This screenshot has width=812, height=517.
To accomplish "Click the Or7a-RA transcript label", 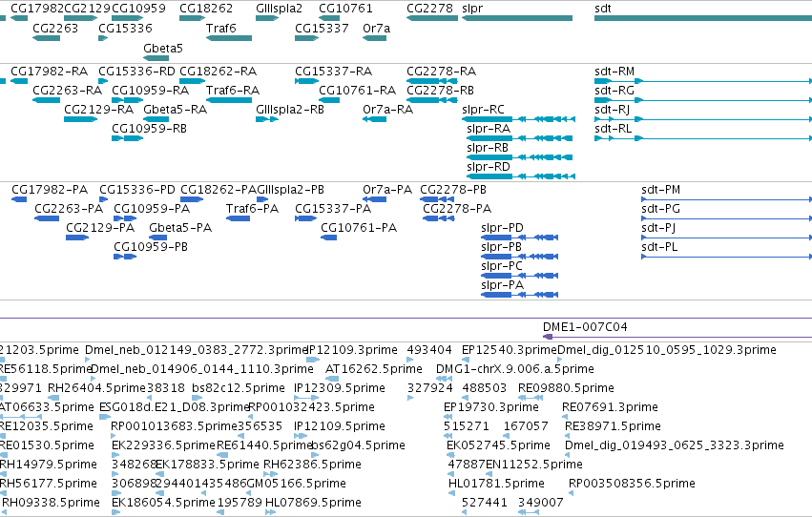I will (x=387, y=109).
